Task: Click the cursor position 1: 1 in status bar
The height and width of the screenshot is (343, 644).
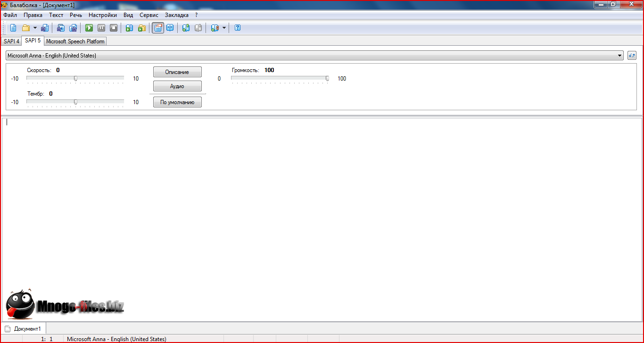Action: click(x=47, y=339)
